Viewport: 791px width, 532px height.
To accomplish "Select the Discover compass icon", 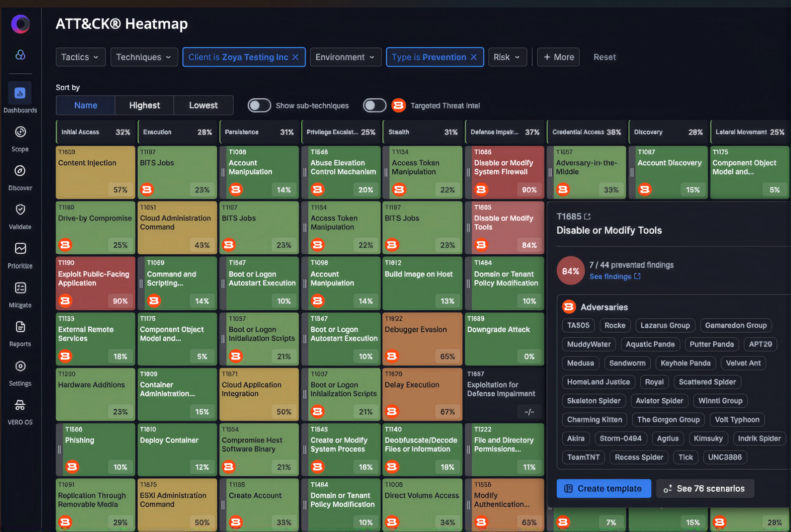I will coord(20,171).
